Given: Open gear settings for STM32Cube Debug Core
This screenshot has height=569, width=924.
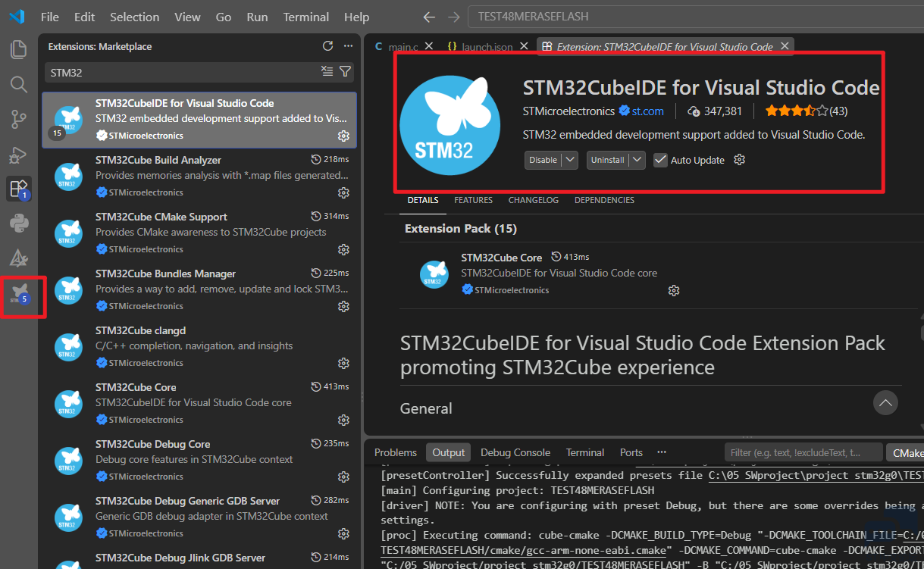Looking at the screenshot, I should pyautogui.click(x=343, y=477).
